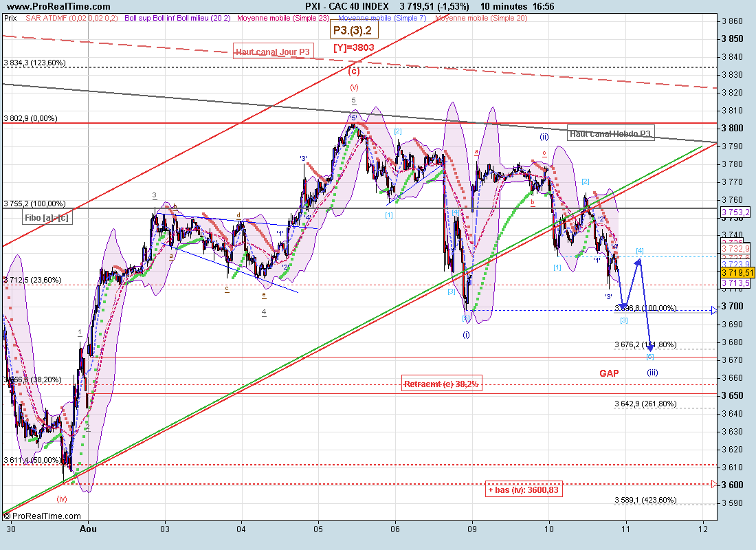Select the Moyenne mobile (Simple 23) label

pos(283,18)
